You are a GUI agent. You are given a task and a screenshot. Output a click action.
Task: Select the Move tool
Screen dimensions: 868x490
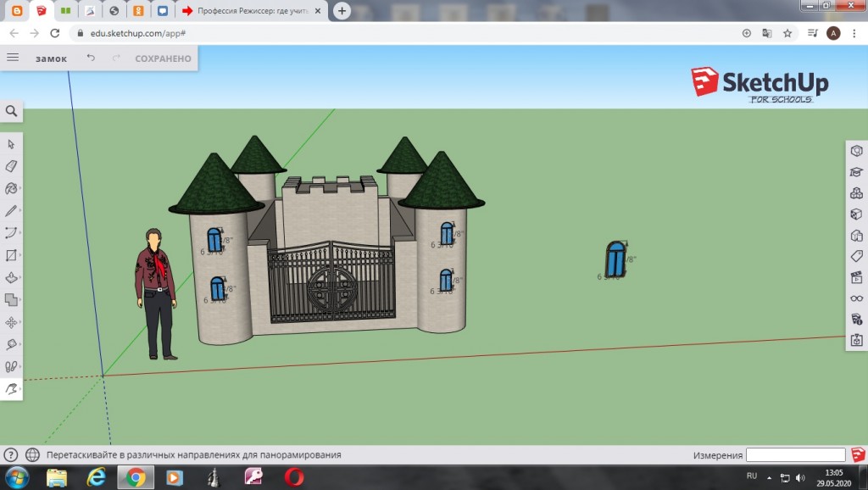[x=11, y=322]
